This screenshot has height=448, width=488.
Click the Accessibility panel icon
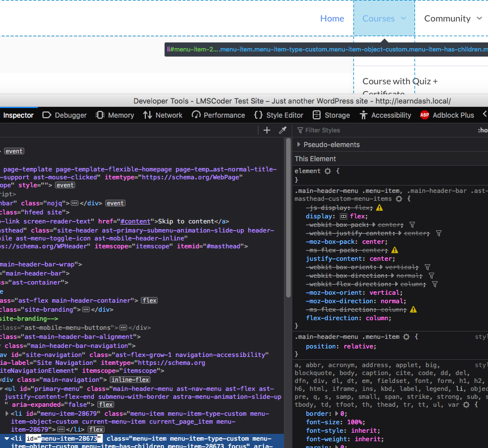[364, 115]
